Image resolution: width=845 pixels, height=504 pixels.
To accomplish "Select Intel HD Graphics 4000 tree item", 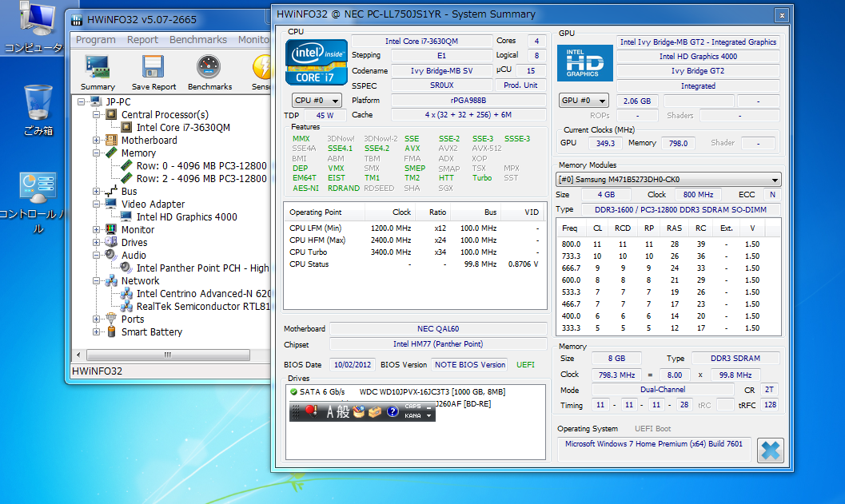I will pyautogui.click(x=186, y=216).
